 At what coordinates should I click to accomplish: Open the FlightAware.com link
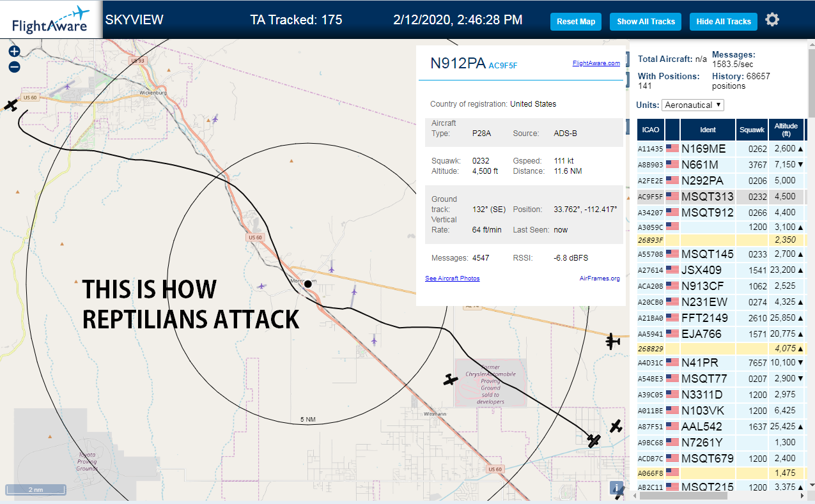596,63
